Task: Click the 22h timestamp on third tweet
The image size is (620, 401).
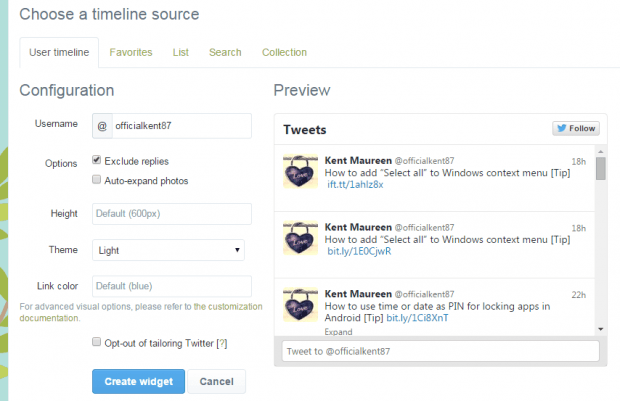Action: 578,295
